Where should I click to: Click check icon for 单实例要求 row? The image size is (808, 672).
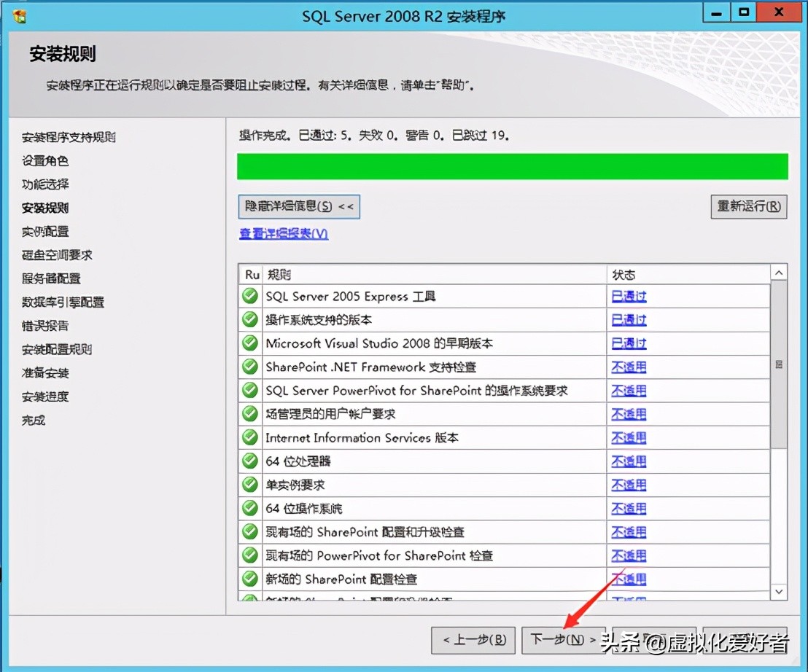(x=250, y=485)
